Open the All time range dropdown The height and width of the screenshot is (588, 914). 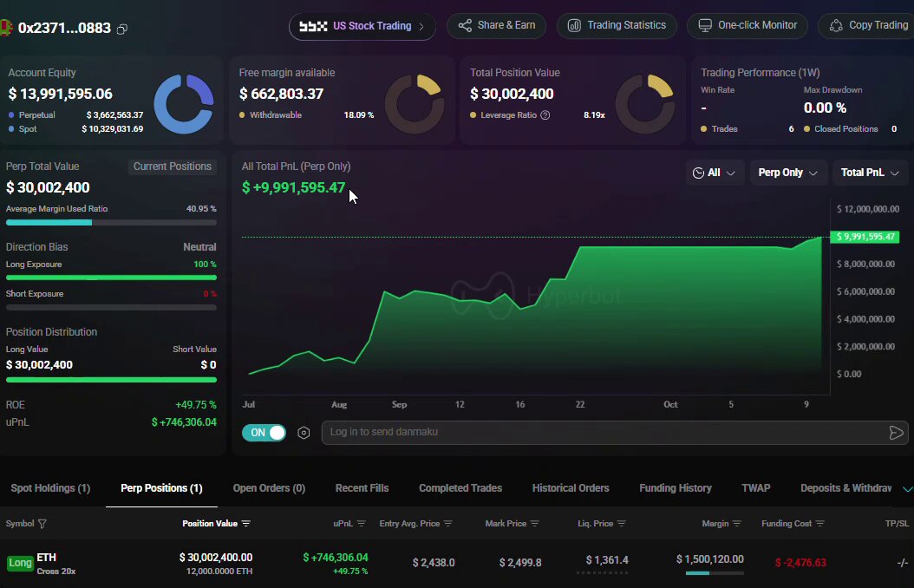click(x=714, y=173)
